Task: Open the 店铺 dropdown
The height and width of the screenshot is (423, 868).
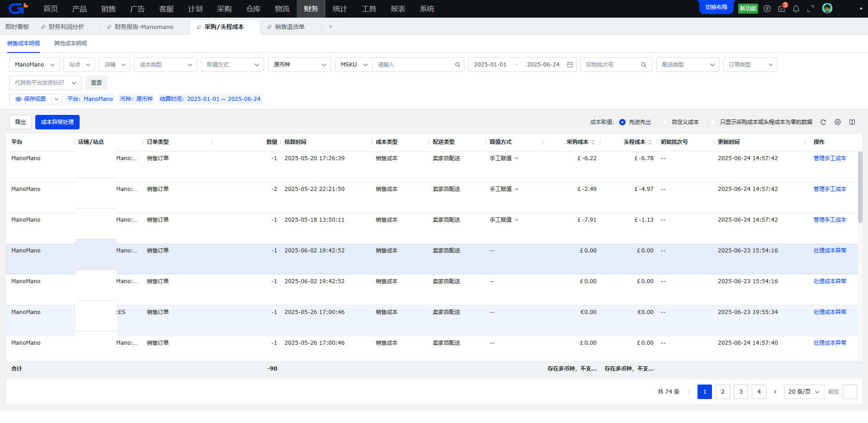Action: 114,65
